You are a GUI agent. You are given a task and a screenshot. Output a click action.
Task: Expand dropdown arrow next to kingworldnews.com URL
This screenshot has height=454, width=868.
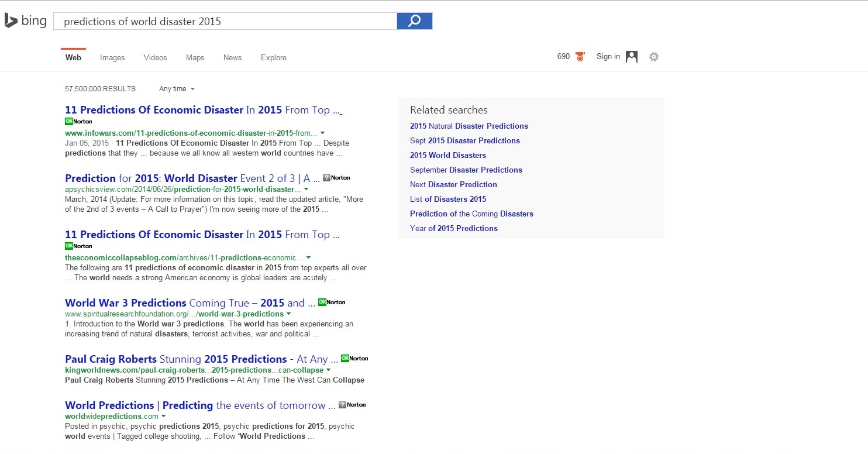tap(328, 370)
